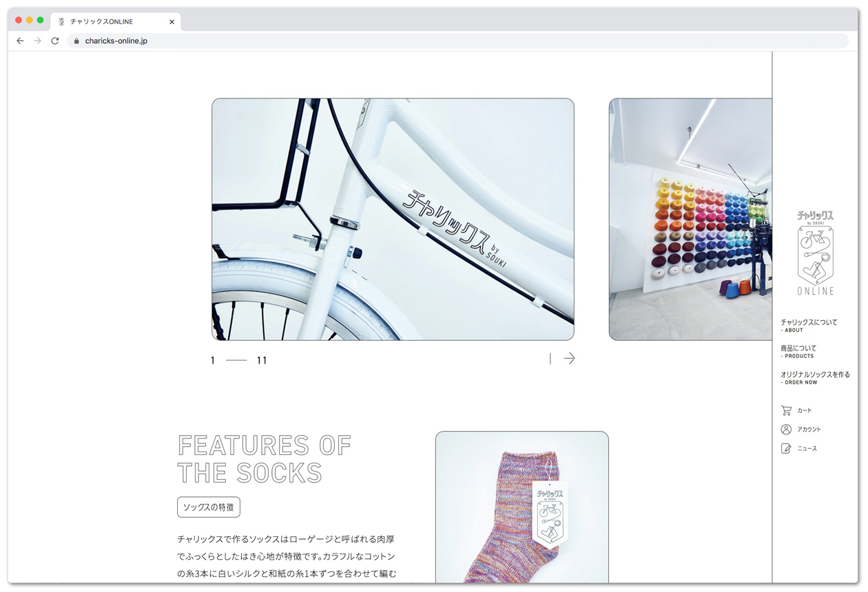The image size is (868, 592).
Task: Reload the page with the refresh icon
Action: [55, 41]
